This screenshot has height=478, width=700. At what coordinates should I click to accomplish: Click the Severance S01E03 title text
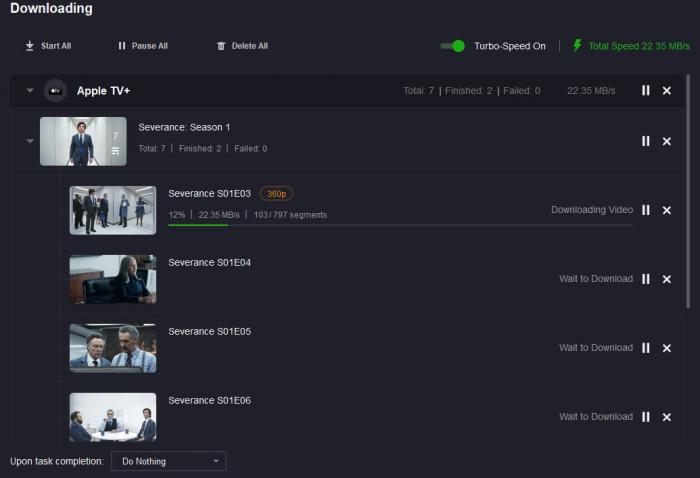(x=209, y=194)
